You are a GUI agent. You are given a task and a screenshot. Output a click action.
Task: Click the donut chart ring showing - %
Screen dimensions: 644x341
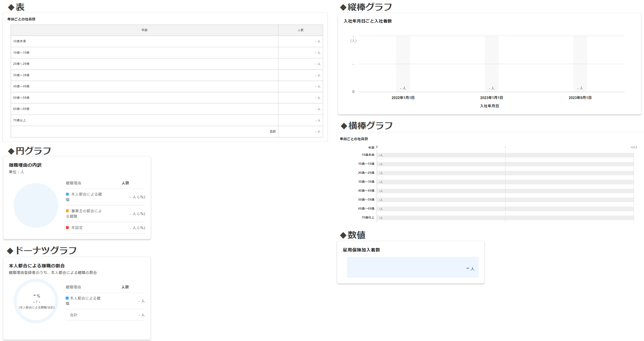36,301
